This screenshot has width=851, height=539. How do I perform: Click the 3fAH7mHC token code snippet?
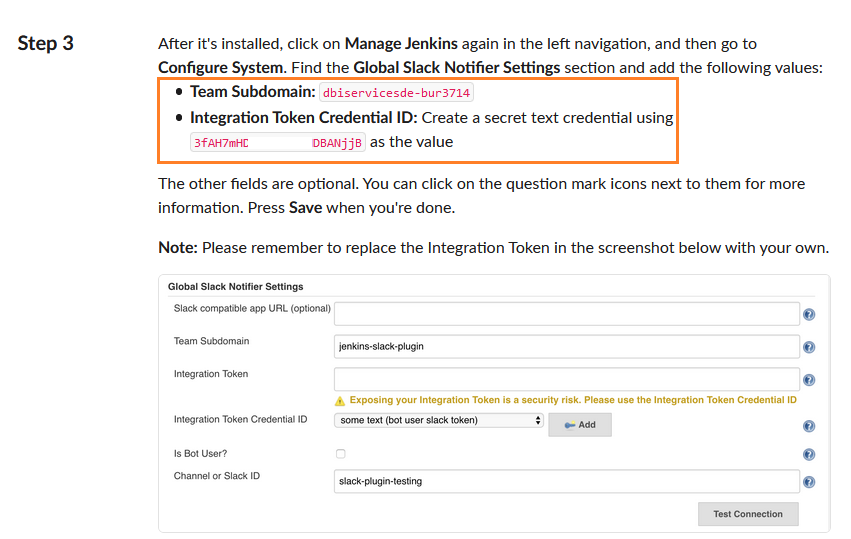278,143
